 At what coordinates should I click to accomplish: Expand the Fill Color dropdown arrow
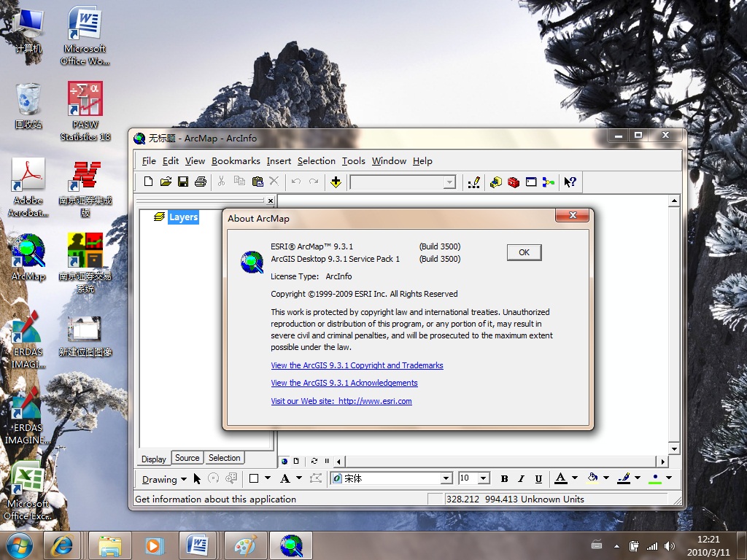tap(606, 478)
